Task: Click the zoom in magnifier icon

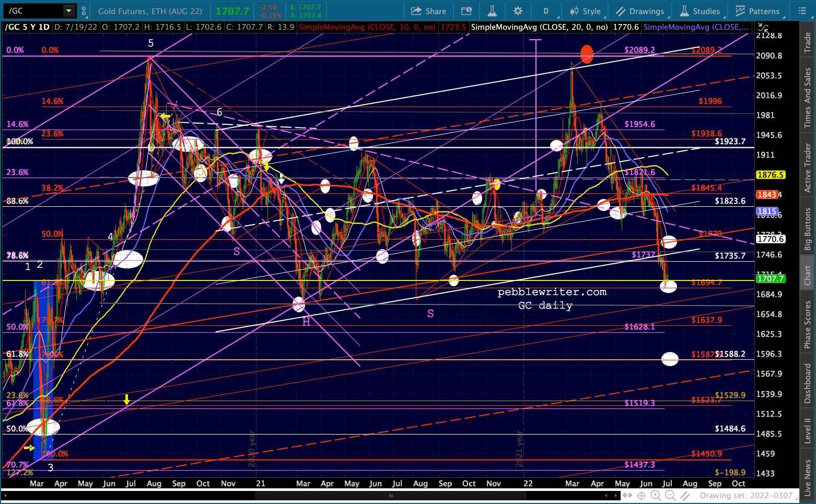Action: click(x=656, y=496)
